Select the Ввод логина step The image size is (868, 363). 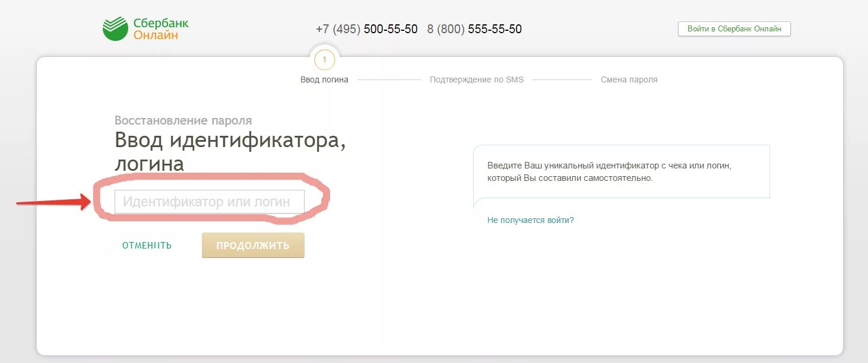(324, 79)
